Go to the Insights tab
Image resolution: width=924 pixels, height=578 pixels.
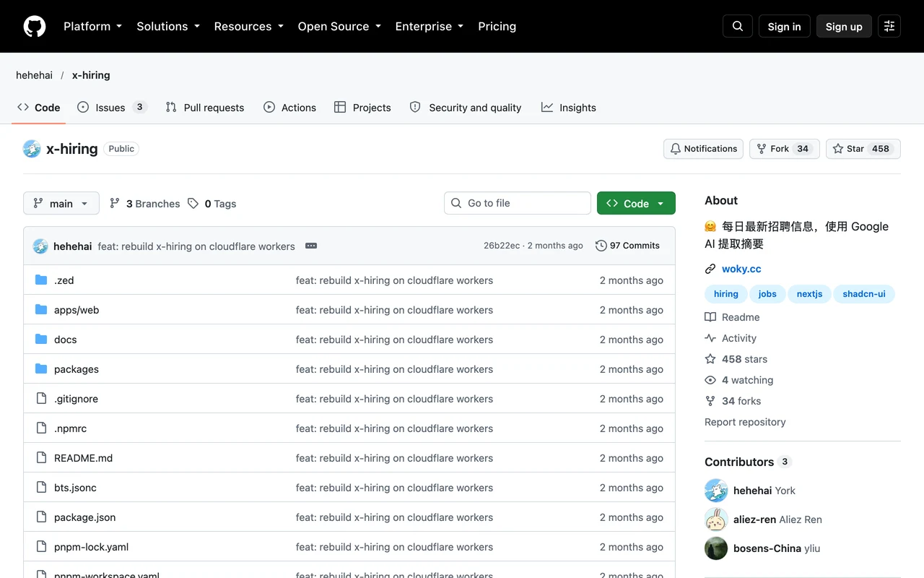(x=569, y=108)
